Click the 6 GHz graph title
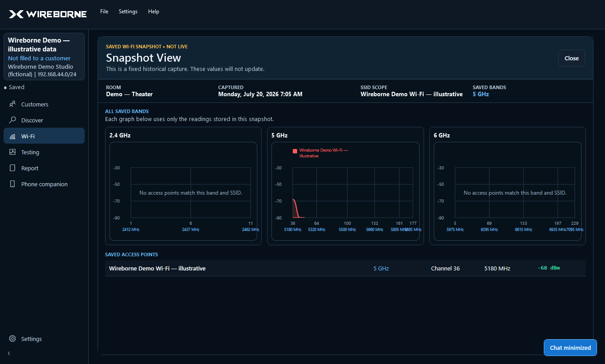This screenshot has height=364, width=605. click(x=442, y=135)
